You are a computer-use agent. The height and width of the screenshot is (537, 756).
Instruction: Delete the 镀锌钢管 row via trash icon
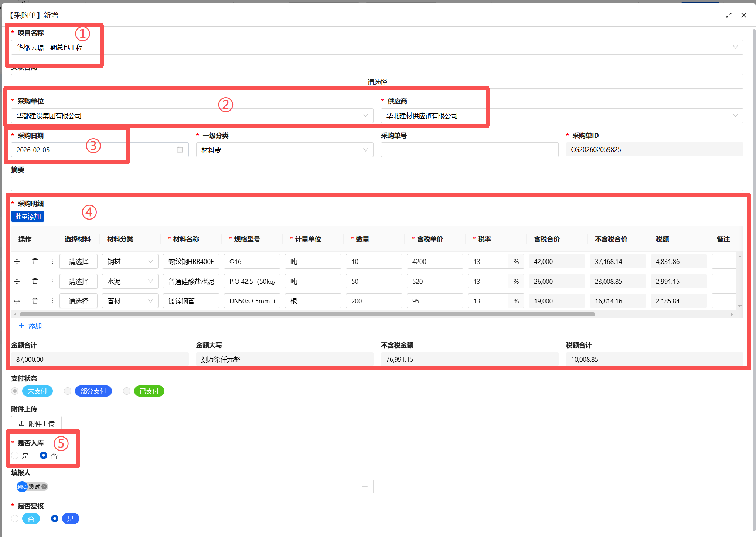[x=35, y=301]
